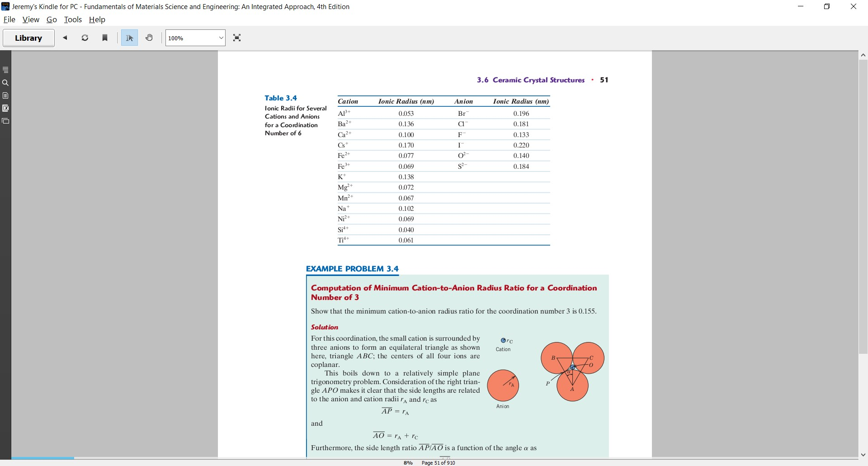Viewport: 868px width, 466px height.
Task: Click the 'Solution' heading
Action: [325, 327]
